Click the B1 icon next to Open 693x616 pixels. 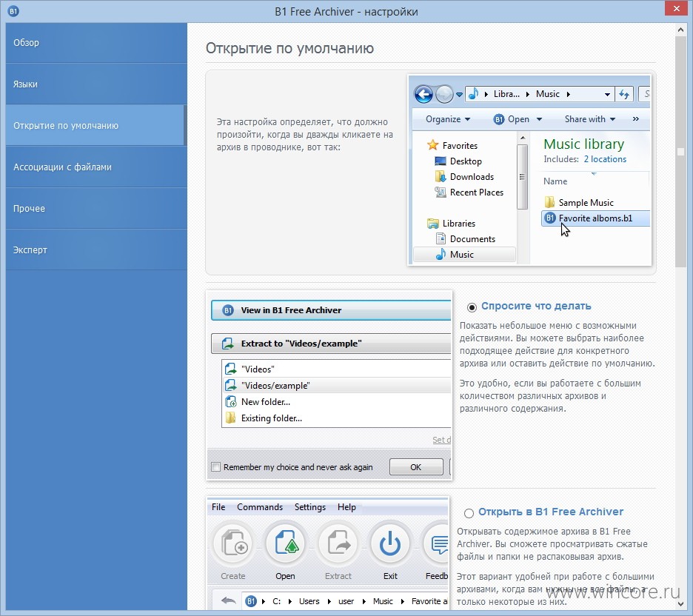click(498, 119)
